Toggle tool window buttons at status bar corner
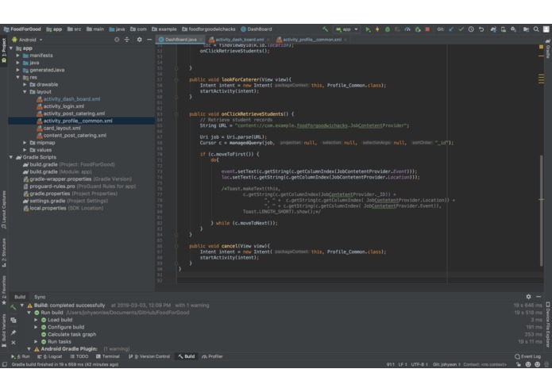 4,364
